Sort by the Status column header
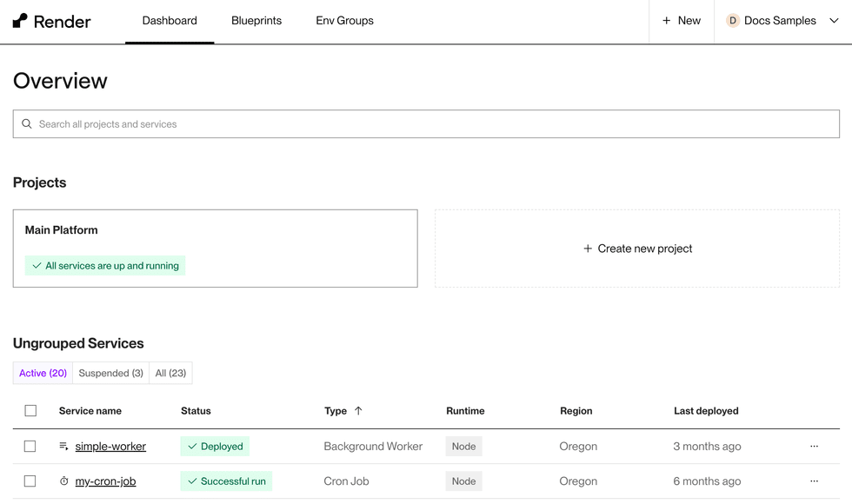852x504 pixels. coord(196,410)
